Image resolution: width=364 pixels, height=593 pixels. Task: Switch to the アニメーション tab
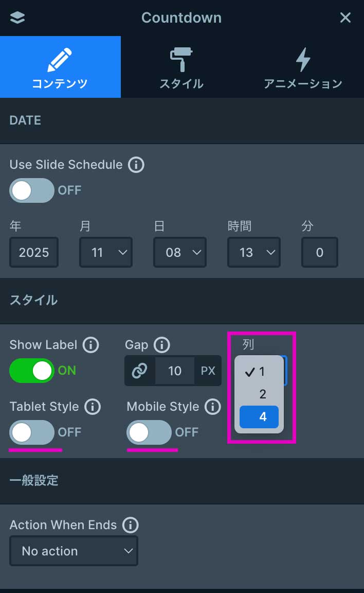pos(303,67)
